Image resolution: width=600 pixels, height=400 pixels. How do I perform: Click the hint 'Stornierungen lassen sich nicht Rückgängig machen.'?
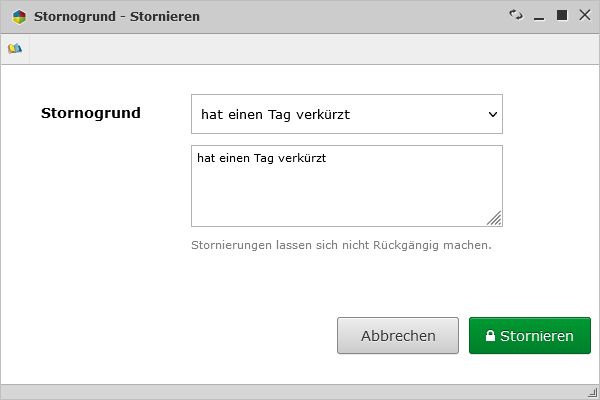pos(341,245)
